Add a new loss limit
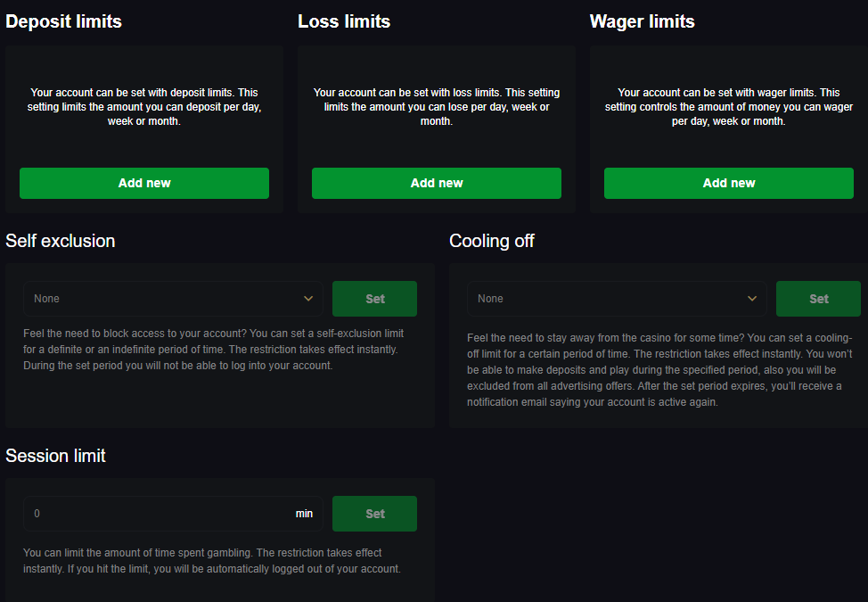The image size is (868, 602). pos(437,183)
